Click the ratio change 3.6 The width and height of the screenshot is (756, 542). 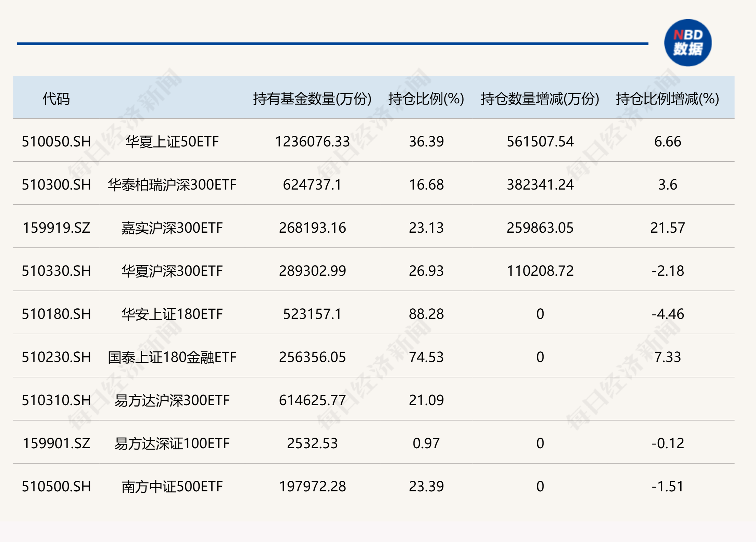[668, 184]
